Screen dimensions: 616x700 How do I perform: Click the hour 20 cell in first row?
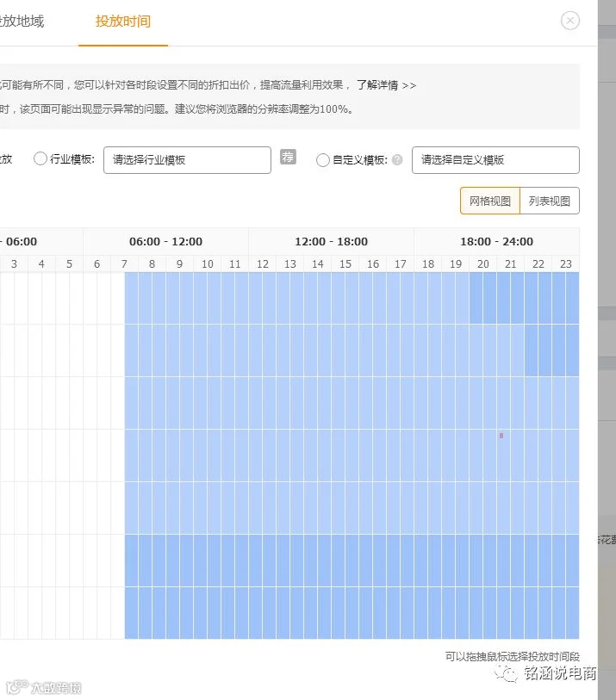click(x=482, y=298)
